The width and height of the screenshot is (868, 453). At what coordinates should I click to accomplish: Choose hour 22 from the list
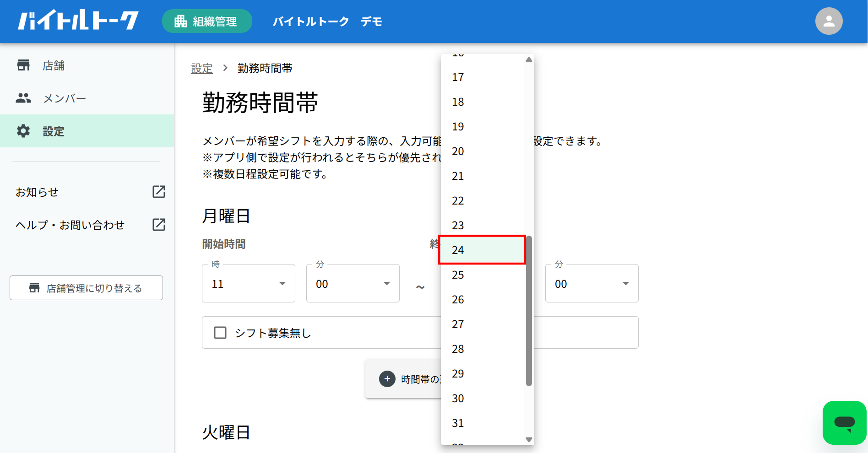point(483,201)
